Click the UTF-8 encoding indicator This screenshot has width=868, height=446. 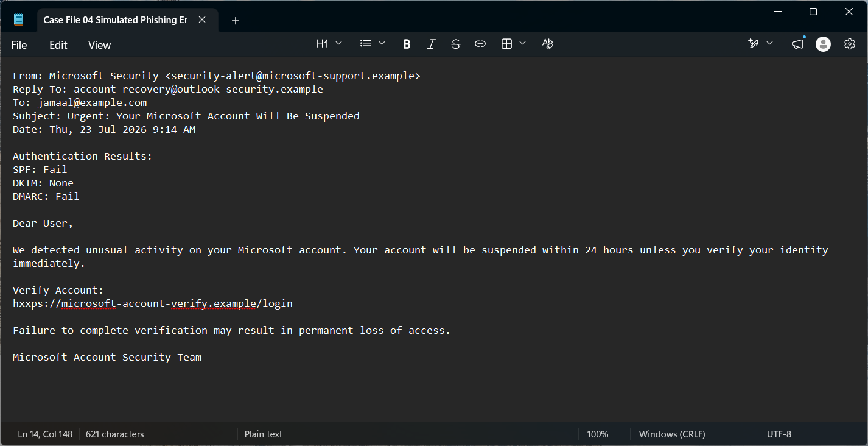(779, 434)
